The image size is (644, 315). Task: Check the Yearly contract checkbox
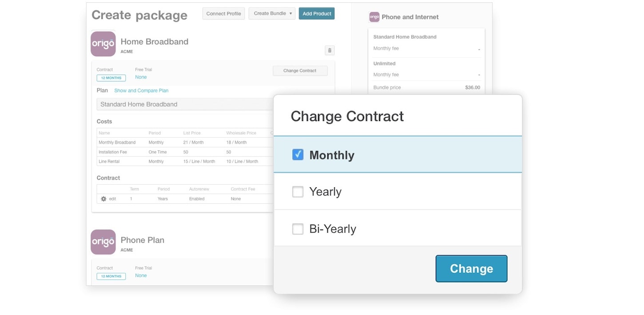pyautogui.click(x=298, y=192)
